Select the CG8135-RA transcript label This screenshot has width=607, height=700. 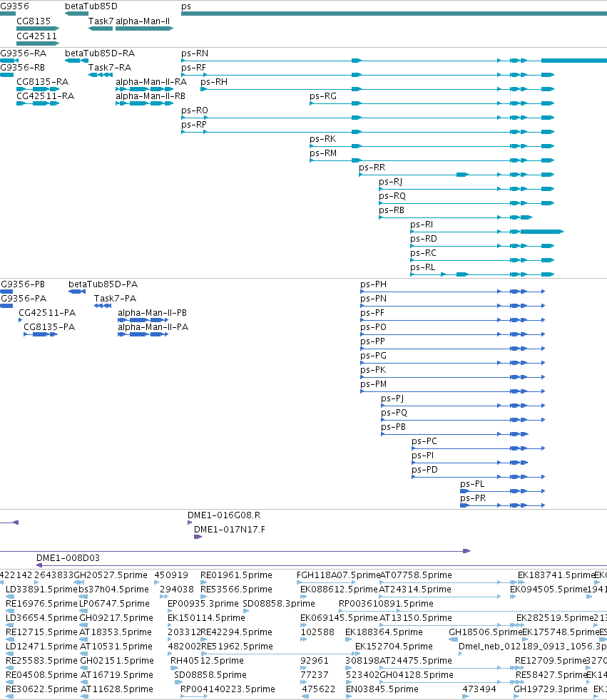pos(42,82)
